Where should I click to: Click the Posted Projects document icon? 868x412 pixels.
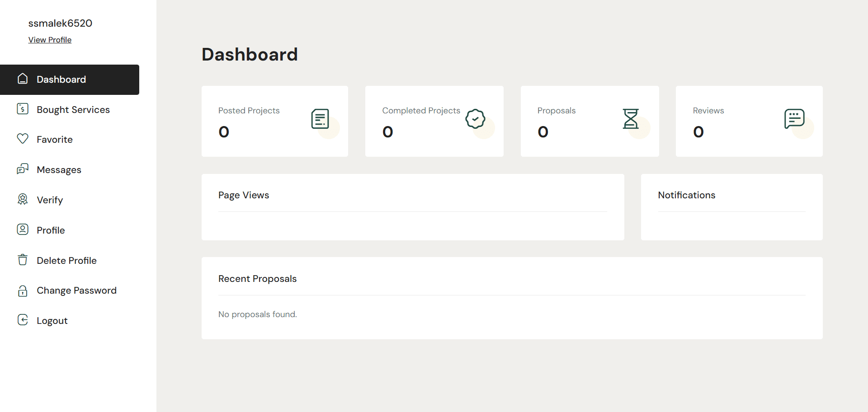(320, 119)
